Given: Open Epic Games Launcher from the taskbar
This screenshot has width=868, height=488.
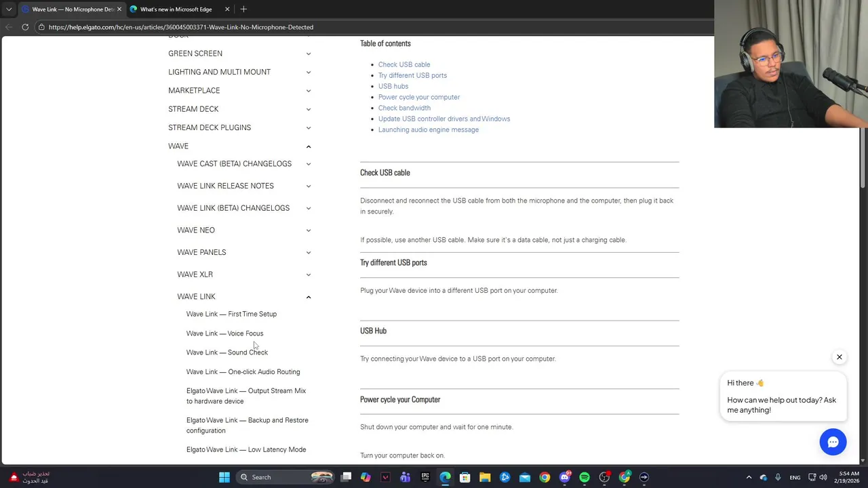Looking at the screenshot, I should point(425,477).
